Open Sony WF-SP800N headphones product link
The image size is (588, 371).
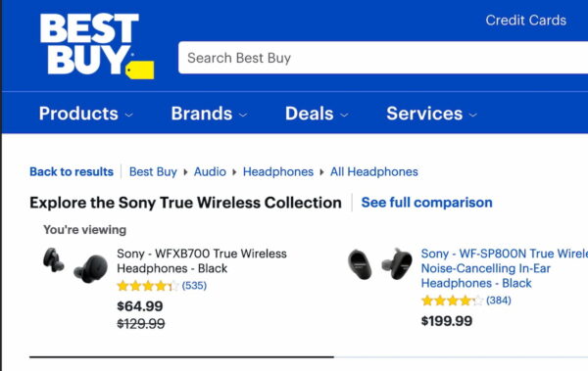(504, 268)
